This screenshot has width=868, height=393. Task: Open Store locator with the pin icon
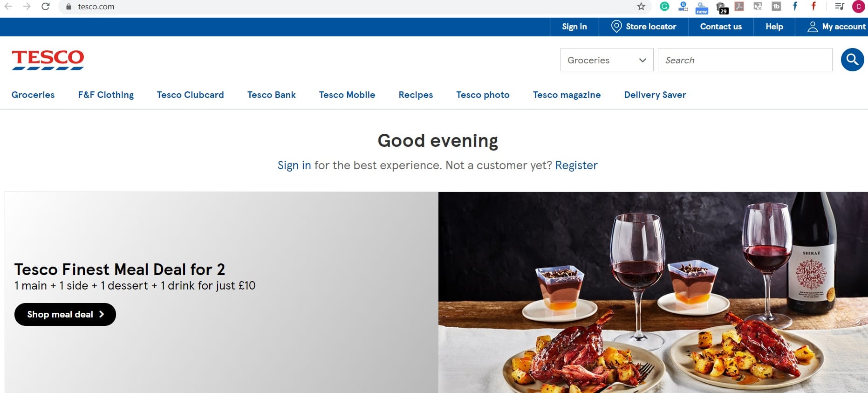[643, 27]
